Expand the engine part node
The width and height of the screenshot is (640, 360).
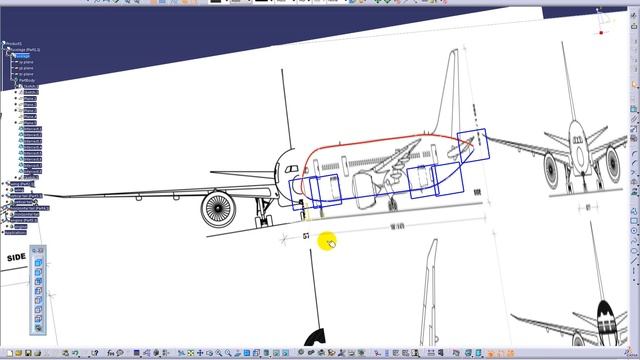coord(2,220)
